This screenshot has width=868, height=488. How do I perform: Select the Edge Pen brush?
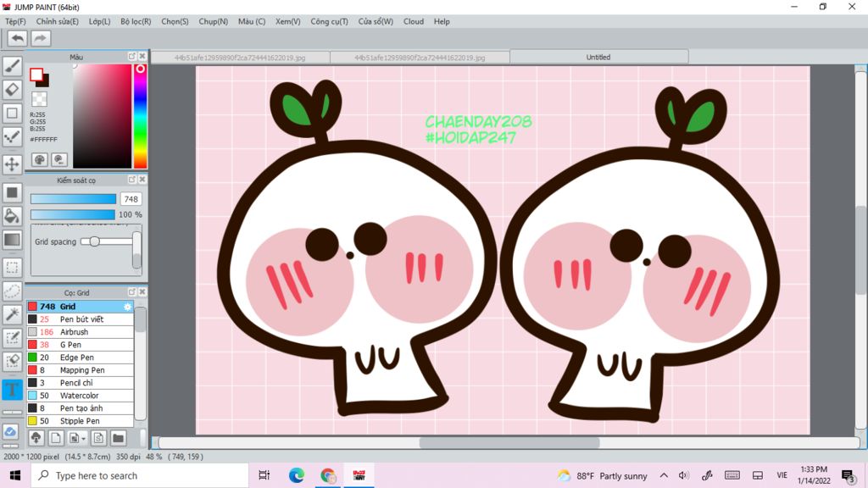tap(81, 358)
